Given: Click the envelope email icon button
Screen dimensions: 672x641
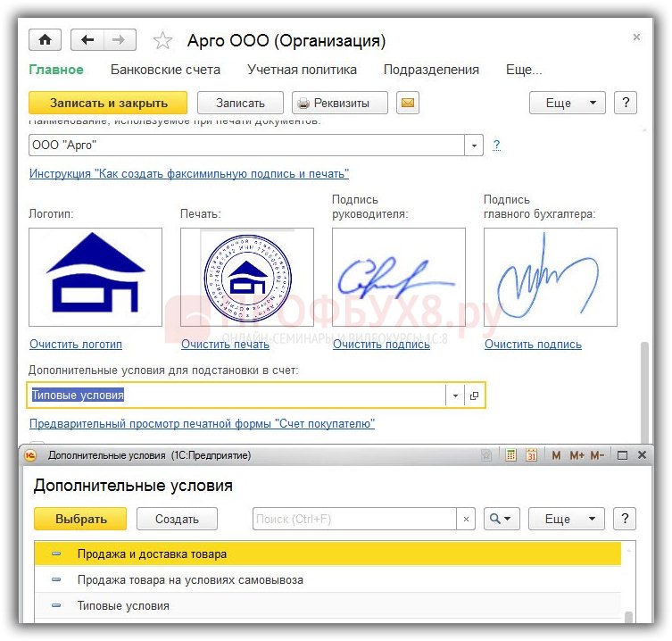Looking at the screenshot, I should (x=407, y=103).
